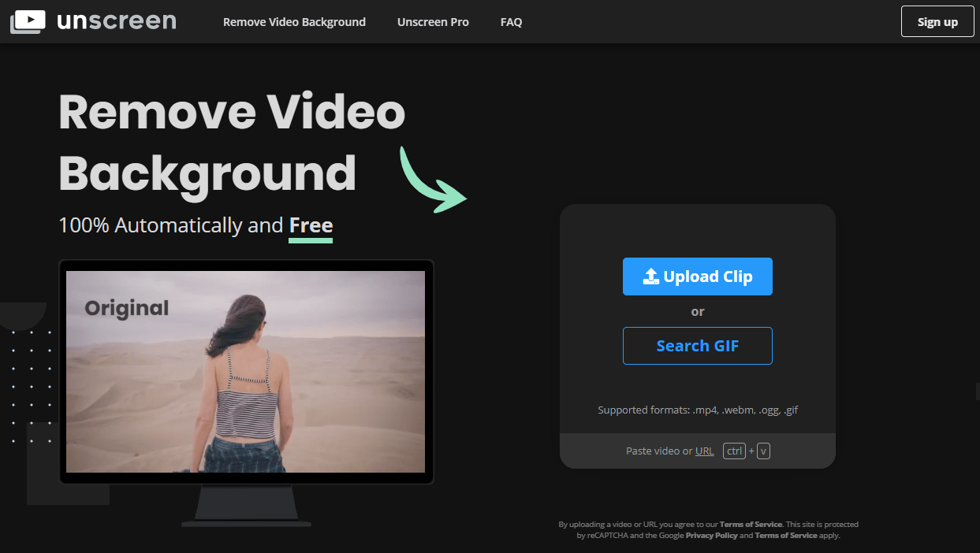980x553 pixels.
Task: Click the 'Original' label on the video
Action: [127, 308]
